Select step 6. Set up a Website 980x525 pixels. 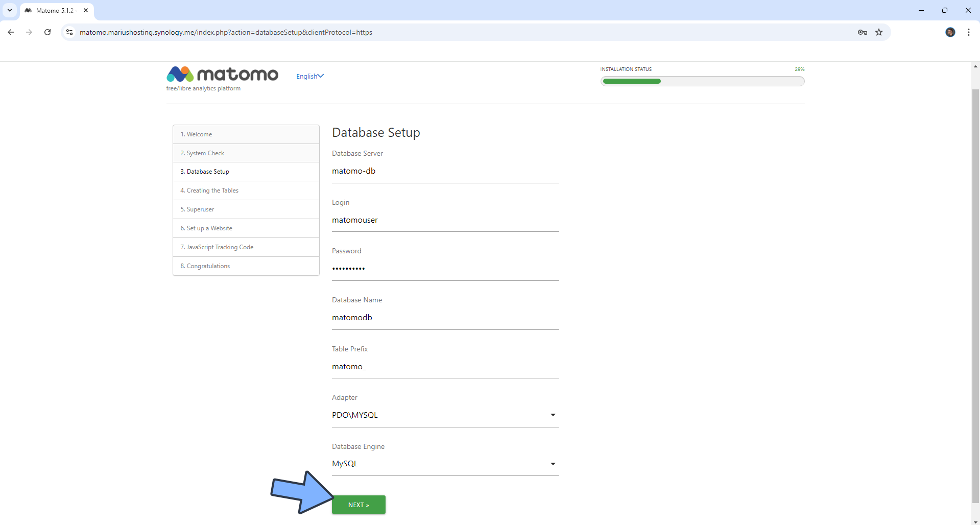click(x=246, y=228)
